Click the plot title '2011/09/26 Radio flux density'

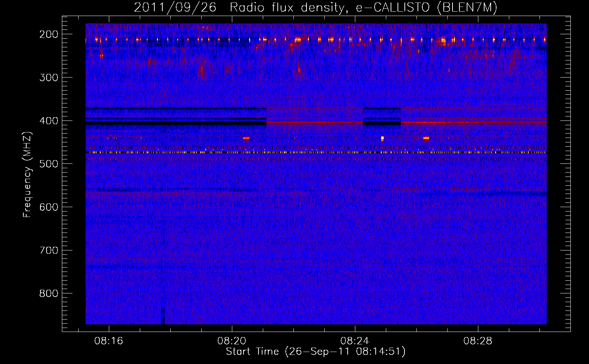(x=239, y=8)
